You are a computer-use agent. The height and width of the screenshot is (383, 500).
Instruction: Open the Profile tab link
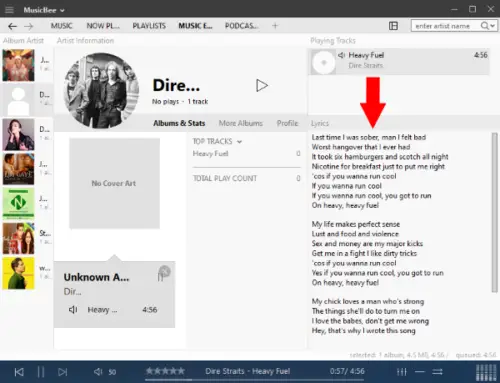[287, 123]
